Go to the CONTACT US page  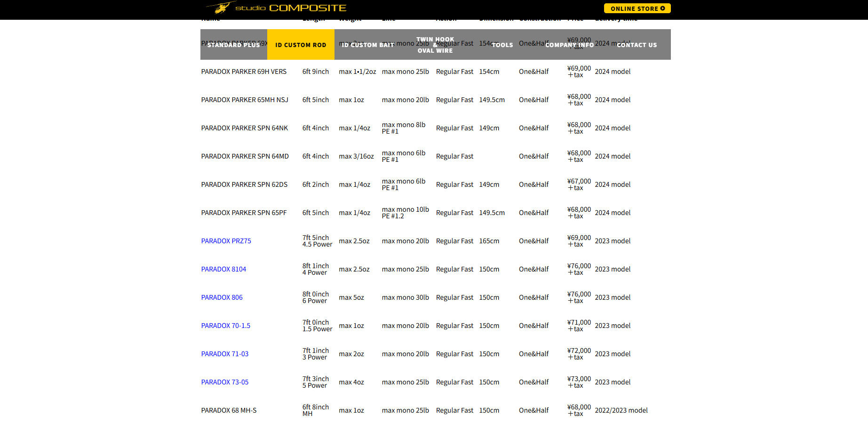[637, 45]
